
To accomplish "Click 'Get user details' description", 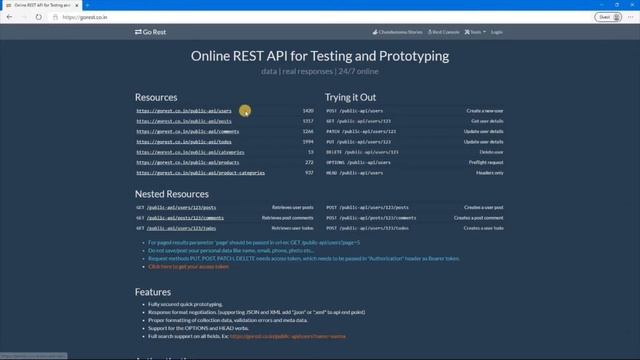I will pyautogui.click(x=487, y=121).
